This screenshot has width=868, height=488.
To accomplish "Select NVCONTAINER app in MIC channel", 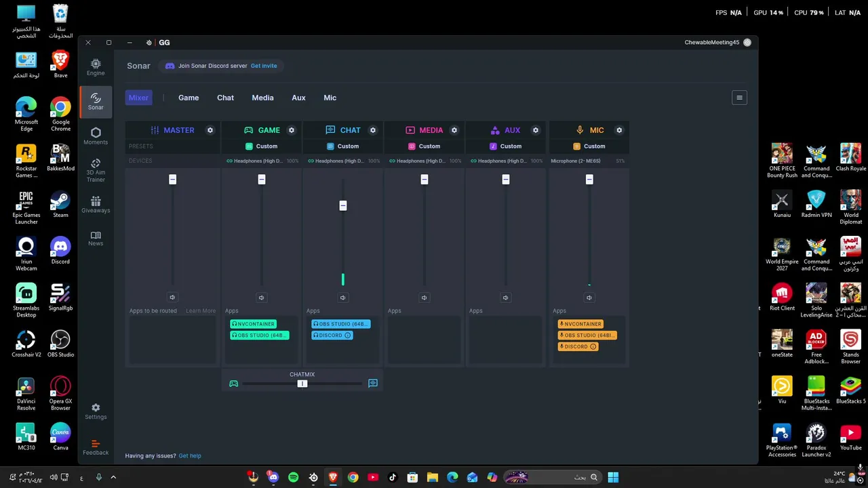I will [x=580, y=324].
